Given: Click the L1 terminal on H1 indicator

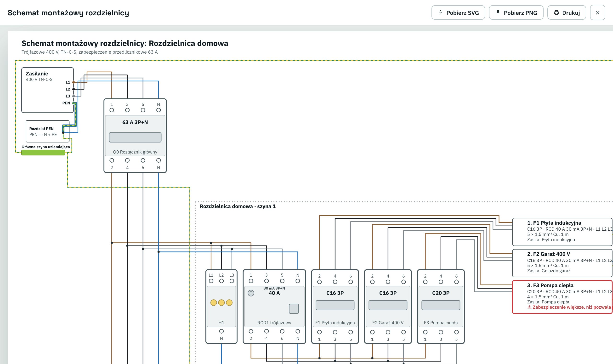Looking at the screenshot, I should (x=211, y=281).
